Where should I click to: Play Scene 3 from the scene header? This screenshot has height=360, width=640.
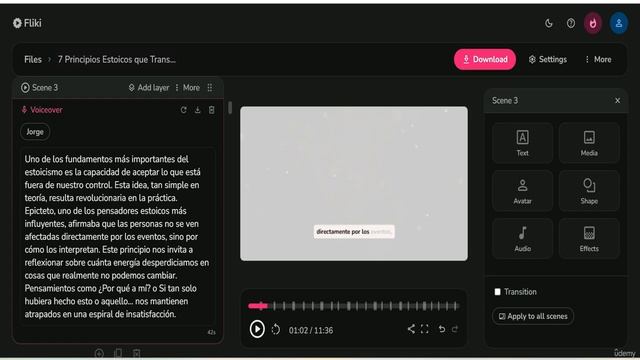tap(25, 88)
